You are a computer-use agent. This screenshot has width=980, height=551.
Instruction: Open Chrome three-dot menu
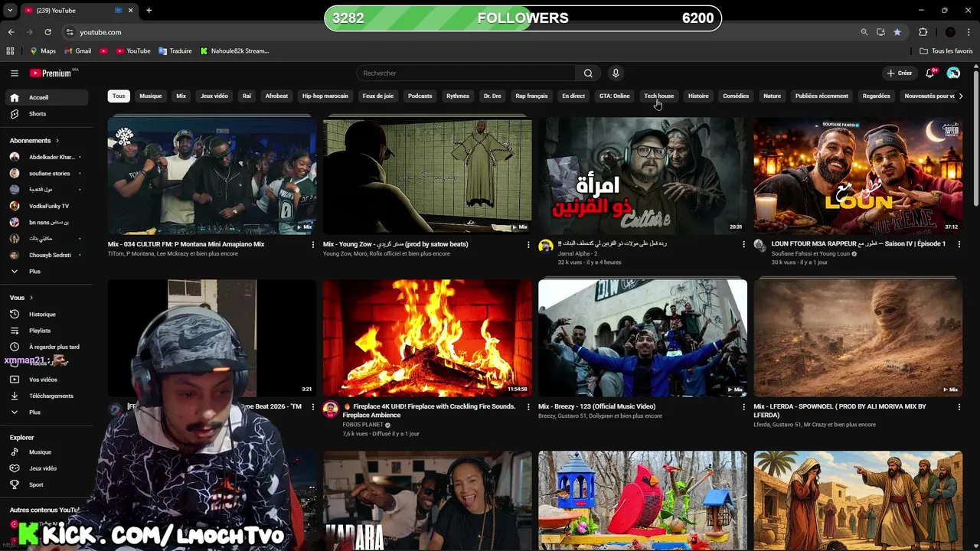click(969, 32)
